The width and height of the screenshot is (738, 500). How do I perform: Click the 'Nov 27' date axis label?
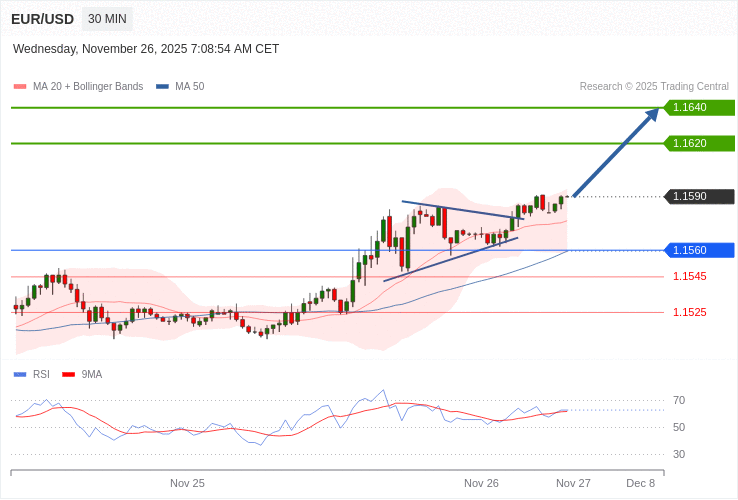click(573, 484)
